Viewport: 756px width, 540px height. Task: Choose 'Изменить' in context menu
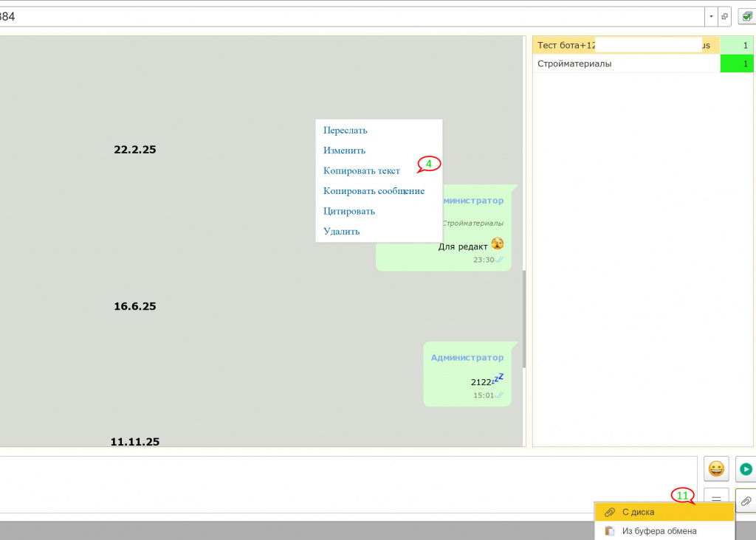pyautogui.click(x=344, y=150)
